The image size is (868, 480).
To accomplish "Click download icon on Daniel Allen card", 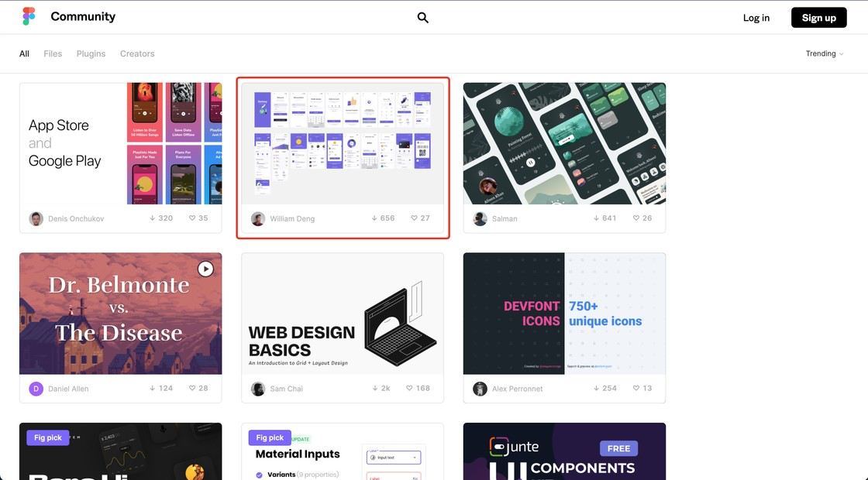I will 152,388.
